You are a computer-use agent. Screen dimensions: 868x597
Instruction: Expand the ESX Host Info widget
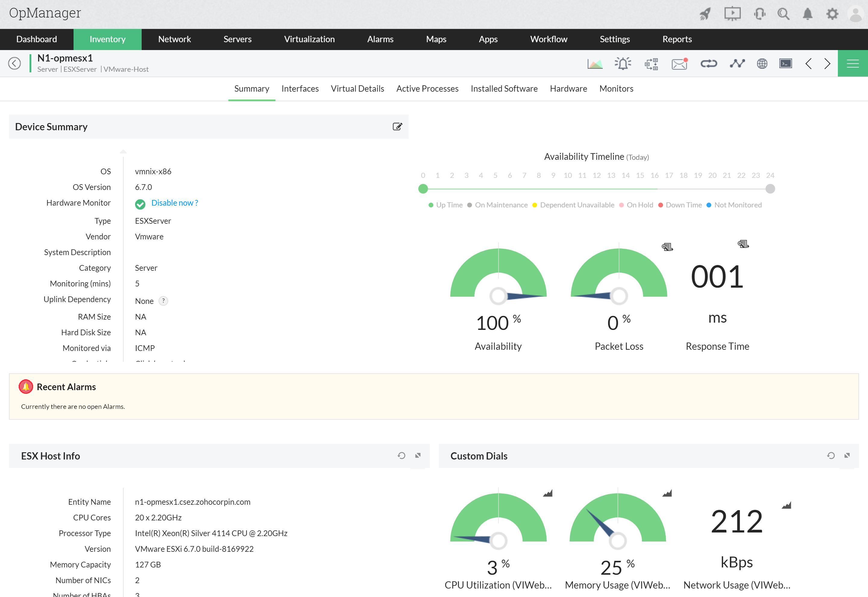418,456
